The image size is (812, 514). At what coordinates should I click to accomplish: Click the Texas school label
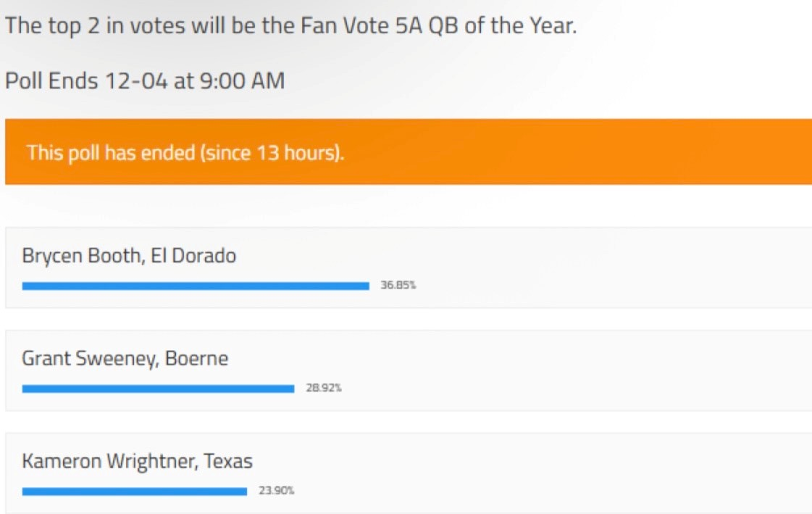click(x=228, y=461)
